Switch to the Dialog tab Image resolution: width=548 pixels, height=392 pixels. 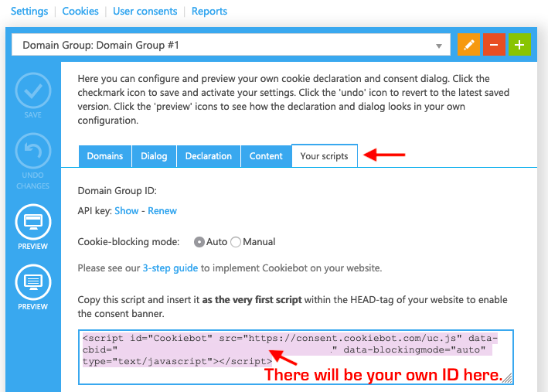(x=154, y=156)
